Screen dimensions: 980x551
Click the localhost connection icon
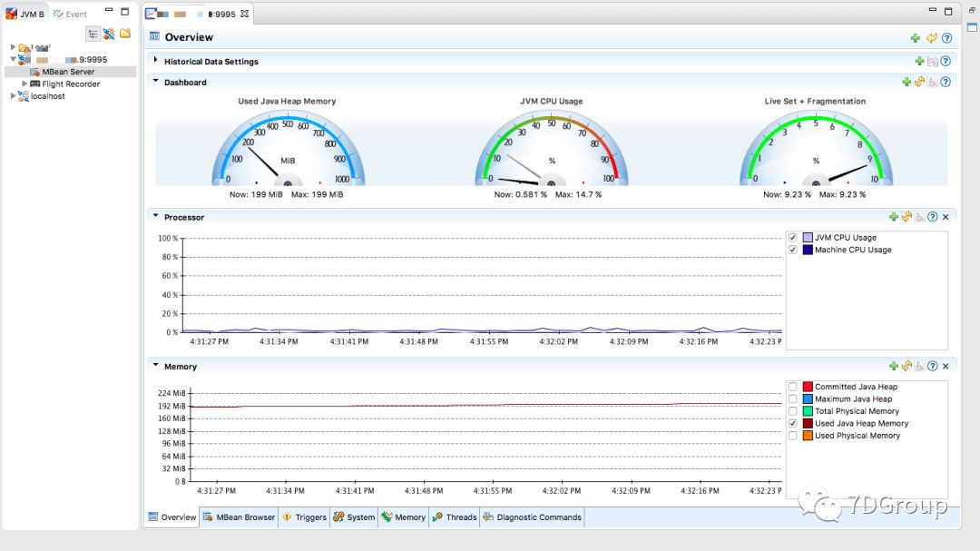click(24, 96)
